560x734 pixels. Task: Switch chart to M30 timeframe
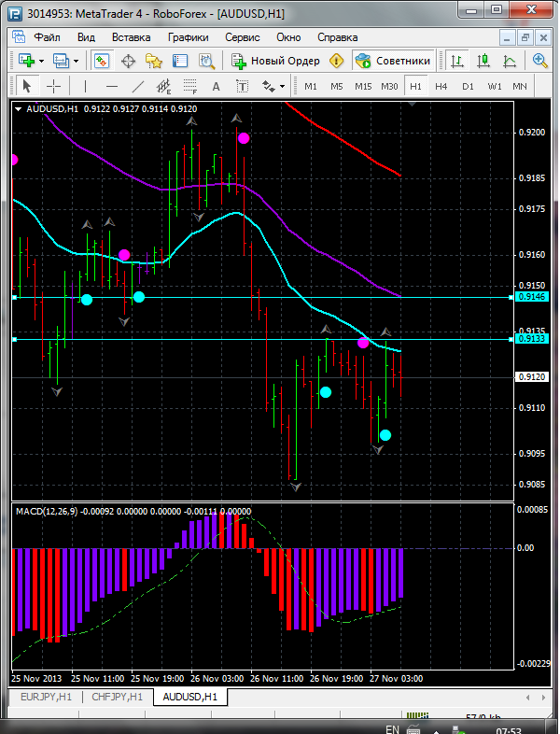389,87
